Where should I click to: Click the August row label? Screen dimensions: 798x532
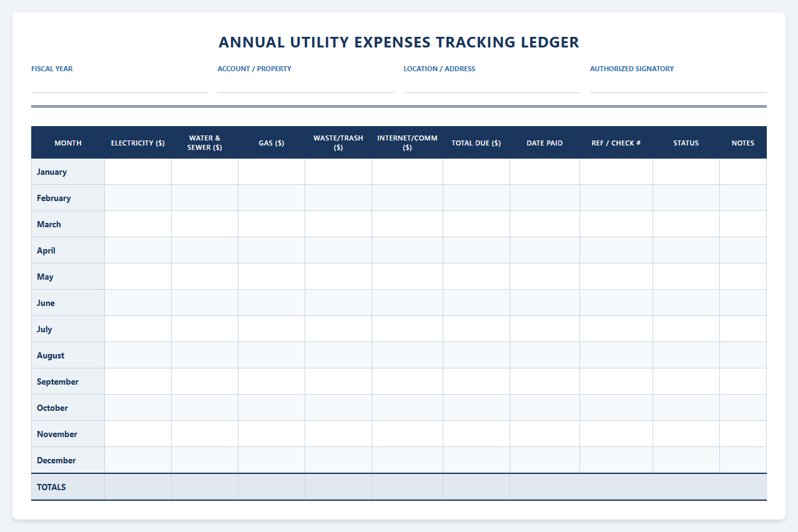pyautogui.click(x=68, y=355)
